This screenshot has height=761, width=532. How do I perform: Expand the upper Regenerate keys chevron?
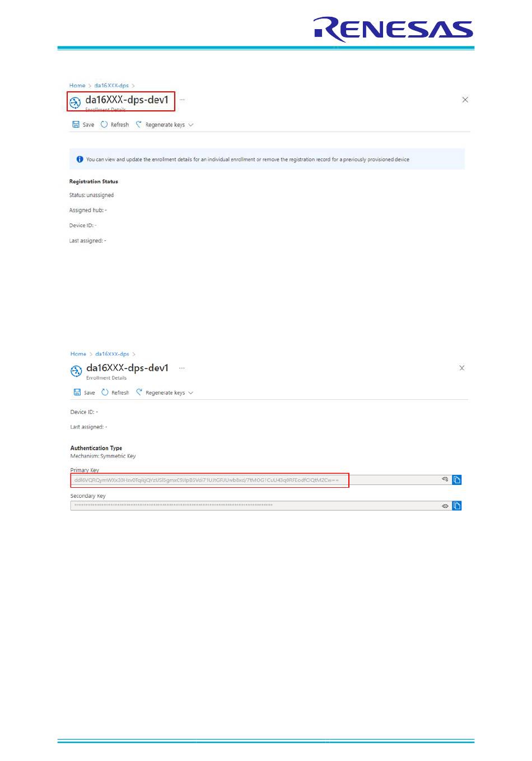[191, 125]
